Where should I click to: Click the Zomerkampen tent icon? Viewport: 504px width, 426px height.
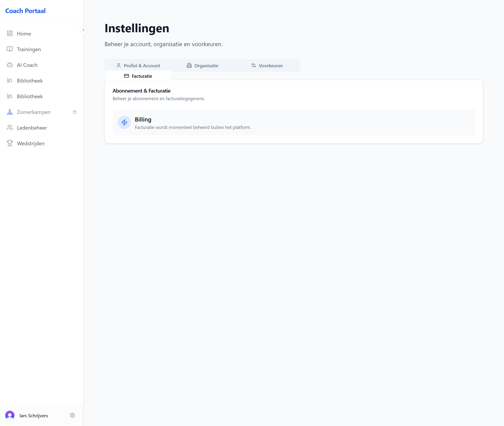10,112
